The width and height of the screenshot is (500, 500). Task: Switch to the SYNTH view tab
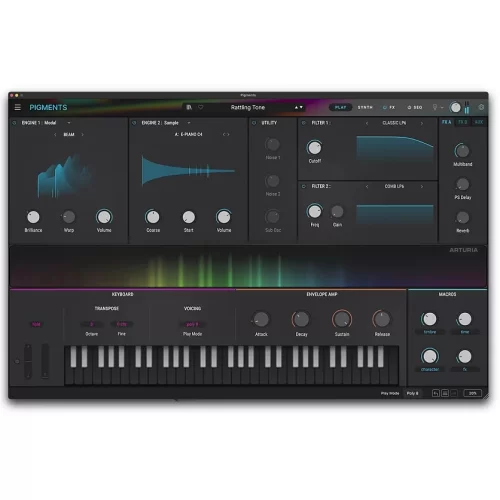pyautogui.click(x=365, y=107)
